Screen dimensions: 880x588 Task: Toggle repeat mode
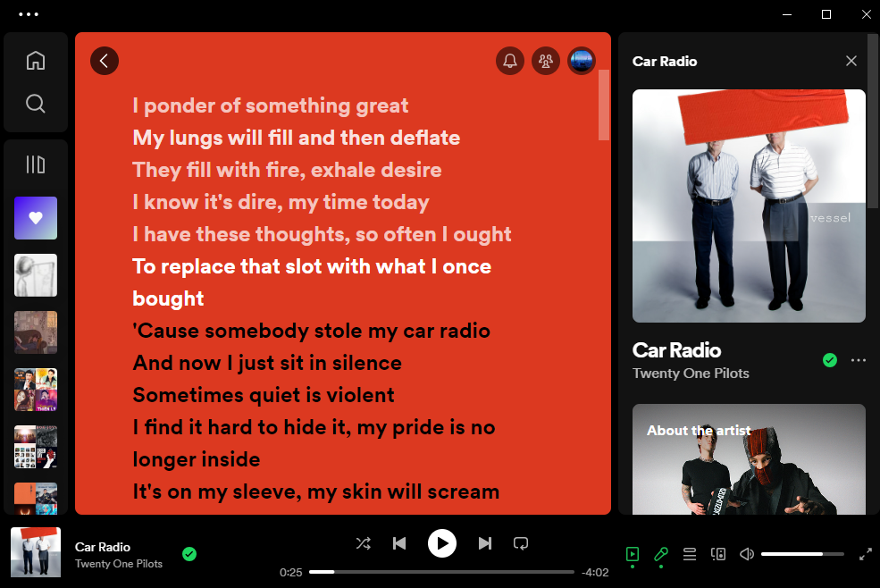pos(521,543)
